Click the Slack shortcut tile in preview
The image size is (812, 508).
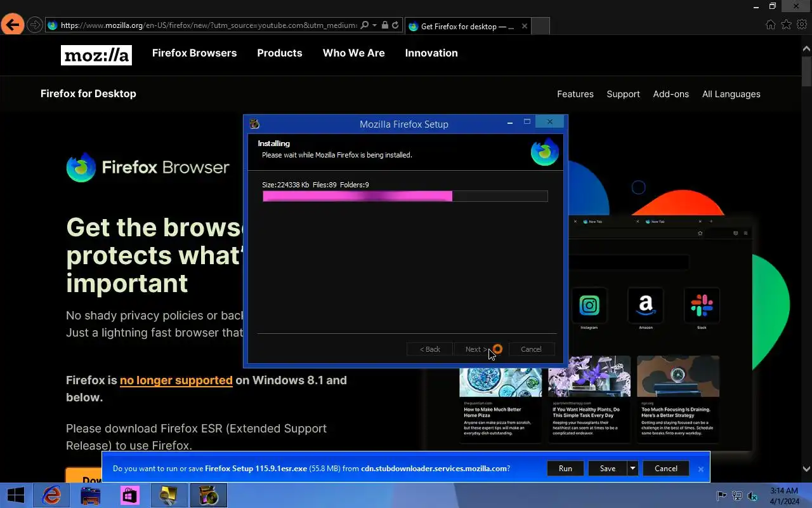pos(702,306)
